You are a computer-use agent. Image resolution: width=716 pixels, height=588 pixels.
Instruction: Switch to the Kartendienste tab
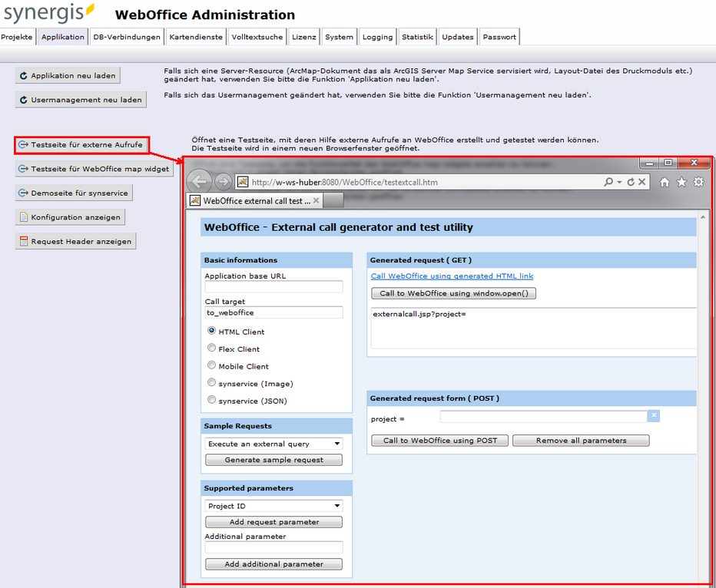(196, 37)
